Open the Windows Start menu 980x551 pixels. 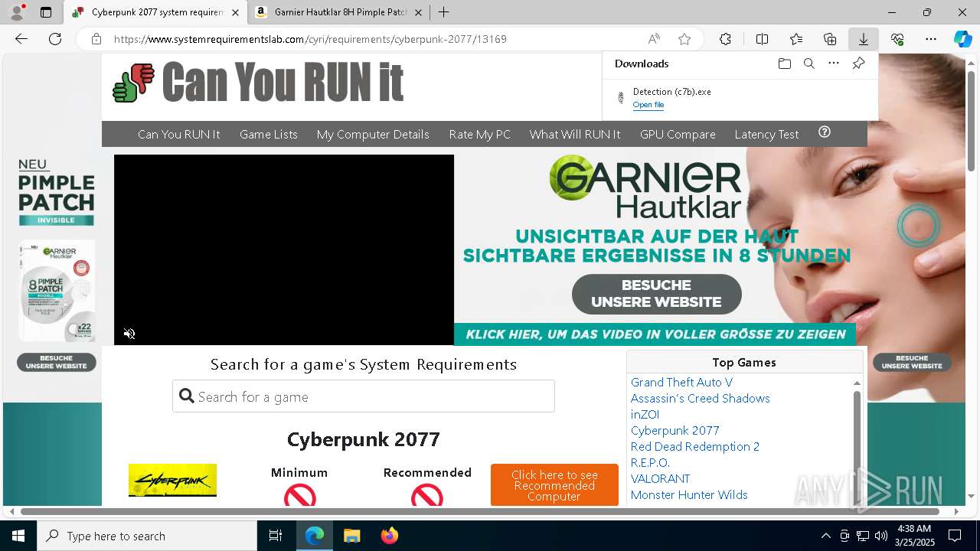point(18,536)
